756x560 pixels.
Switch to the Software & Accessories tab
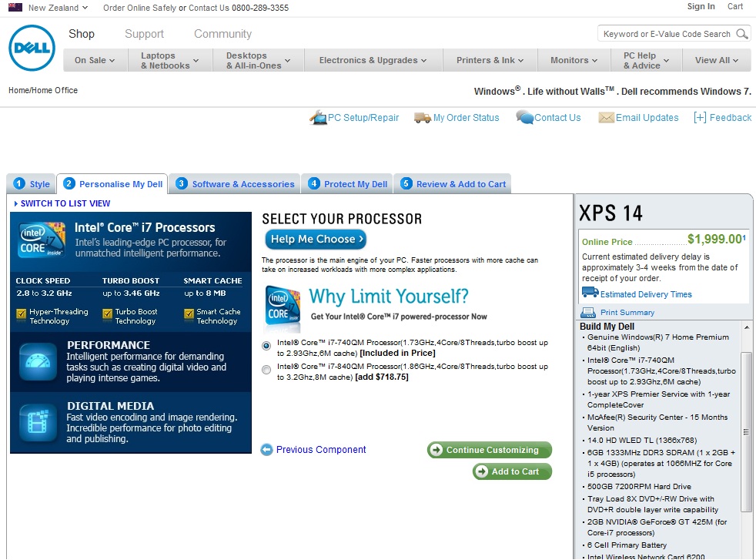[235, 184]
